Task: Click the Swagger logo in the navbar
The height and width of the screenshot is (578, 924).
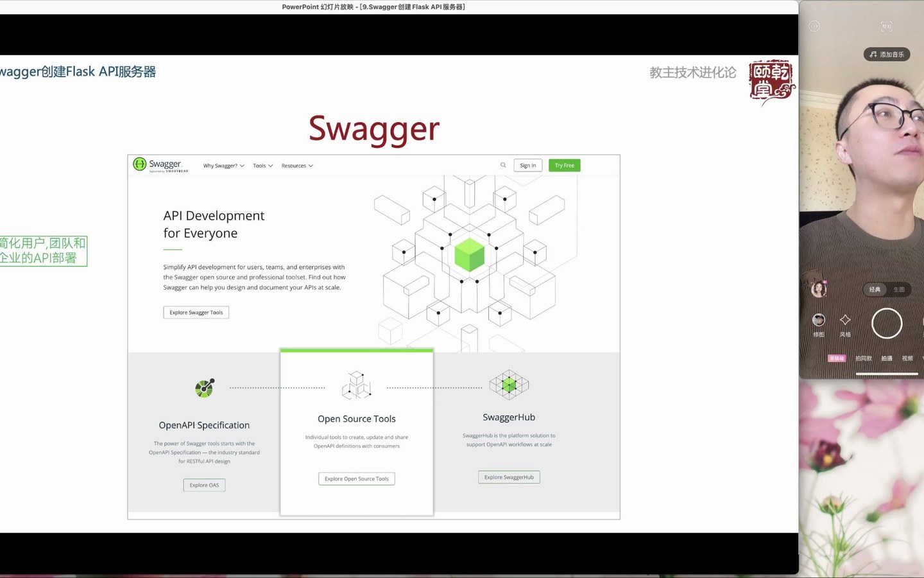Action: click(x=160, y=165)
